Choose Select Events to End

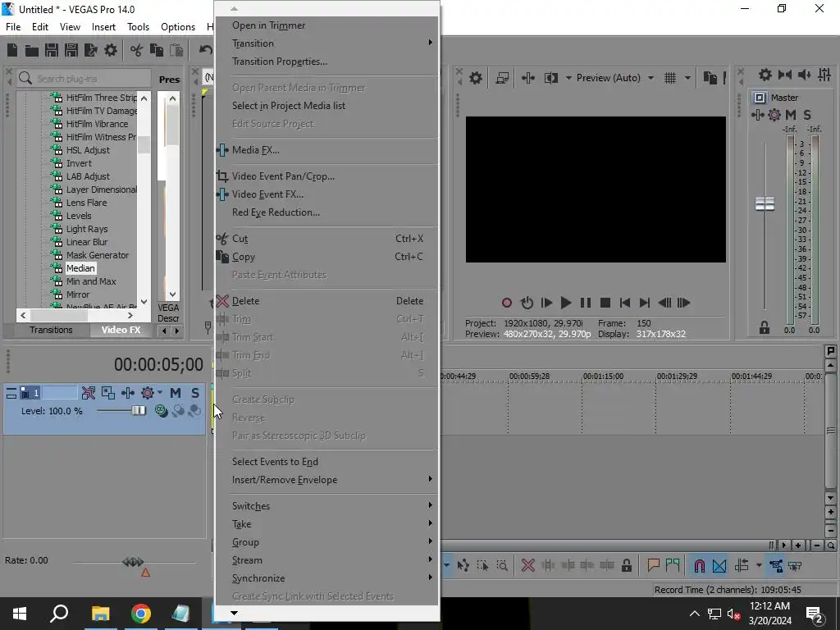pos(326,462)
